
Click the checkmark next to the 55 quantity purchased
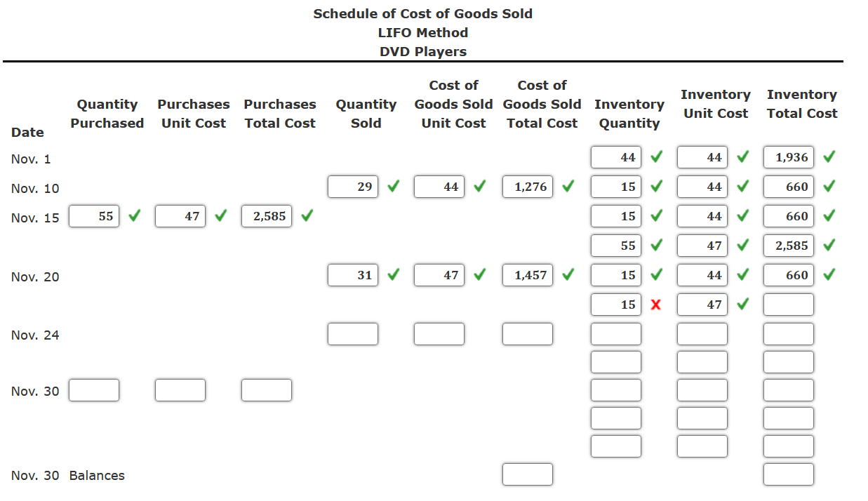tap(134, 216)
